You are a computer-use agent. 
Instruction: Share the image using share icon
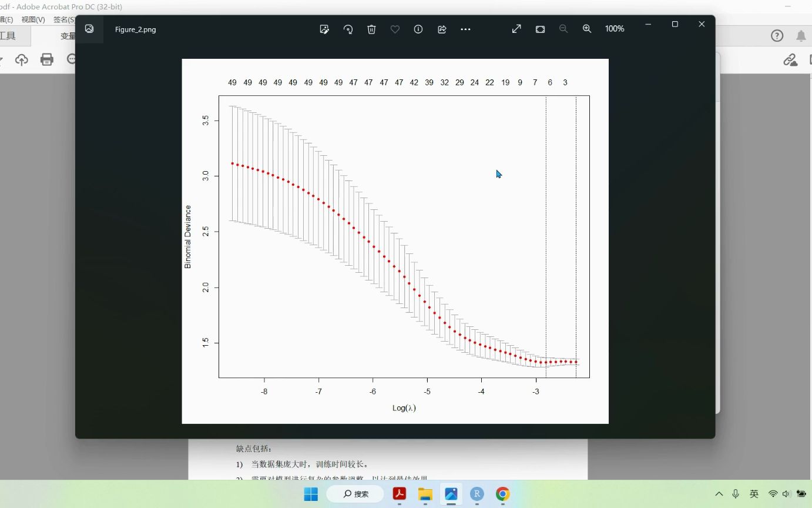(x=442, y=29)
